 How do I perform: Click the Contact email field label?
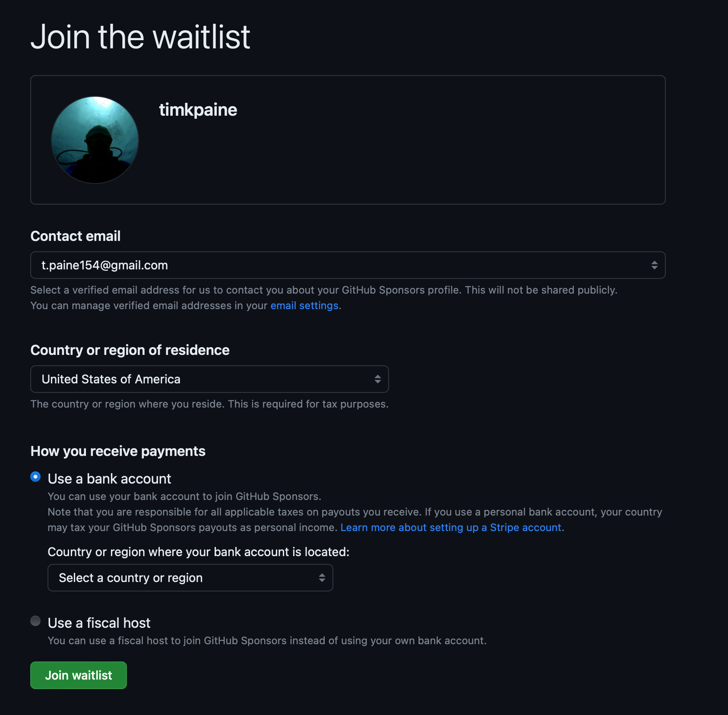(76, 236)
